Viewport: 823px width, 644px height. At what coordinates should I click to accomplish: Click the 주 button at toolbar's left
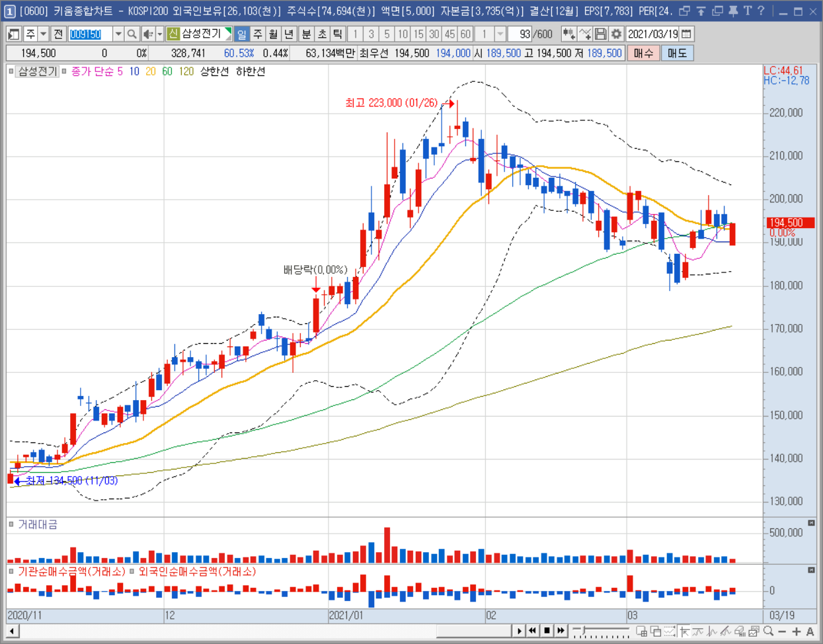click(x=30, y=34)
